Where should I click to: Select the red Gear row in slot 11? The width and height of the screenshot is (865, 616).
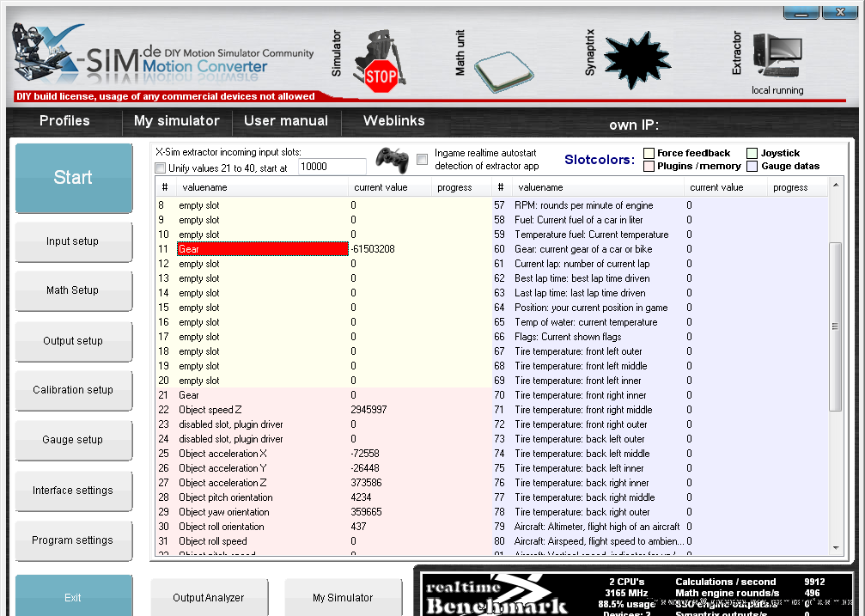pyautogui.click(x=262, y=249)
